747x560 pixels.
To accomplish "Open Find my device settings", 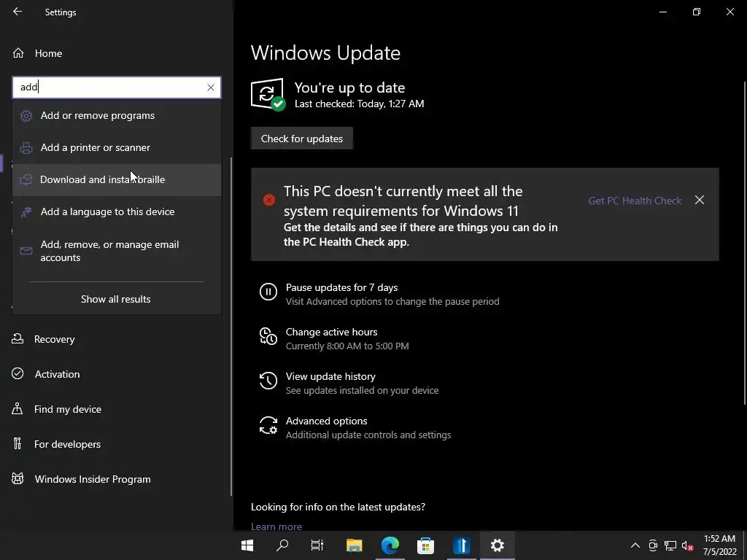I will point(67,409).
